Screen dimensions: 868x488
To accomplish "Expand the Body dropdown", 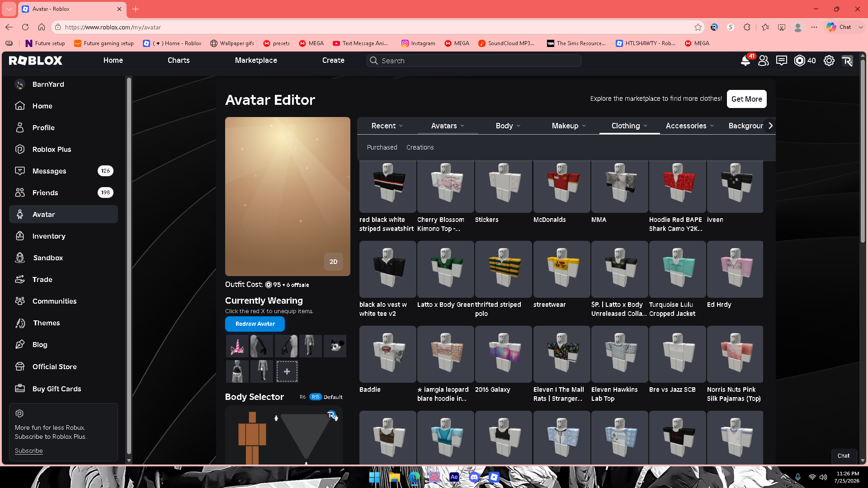I will [508, 126].
